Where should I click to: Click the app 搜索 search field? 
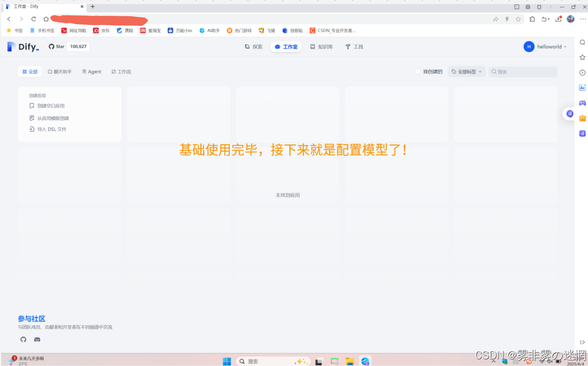pos(523,72)
